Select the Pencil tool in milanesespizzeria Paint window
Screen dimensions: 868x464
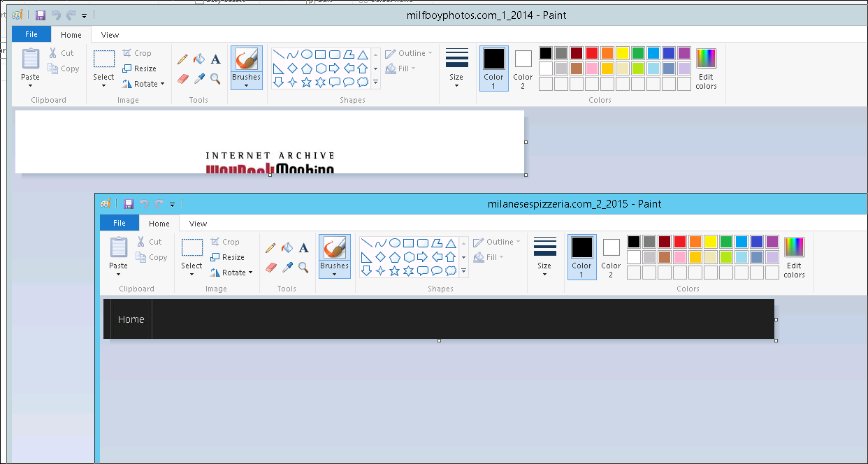[x=270, y=248]
